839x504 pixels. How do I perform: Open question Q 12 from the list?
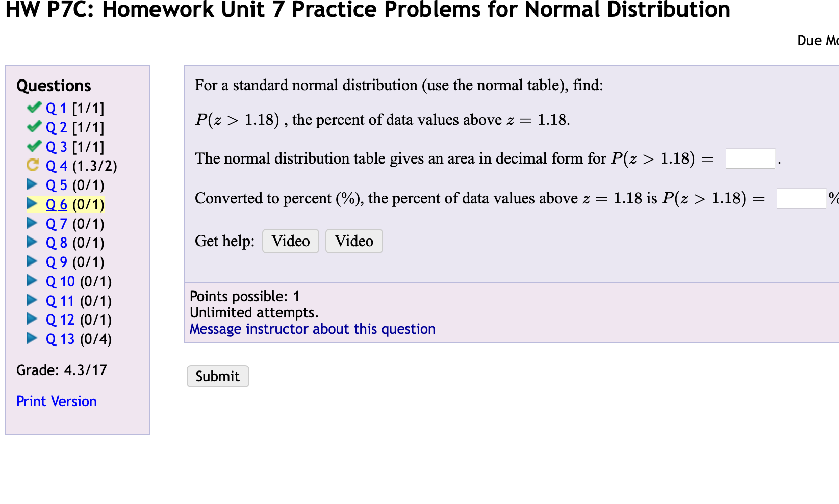[x=60, y=319]
